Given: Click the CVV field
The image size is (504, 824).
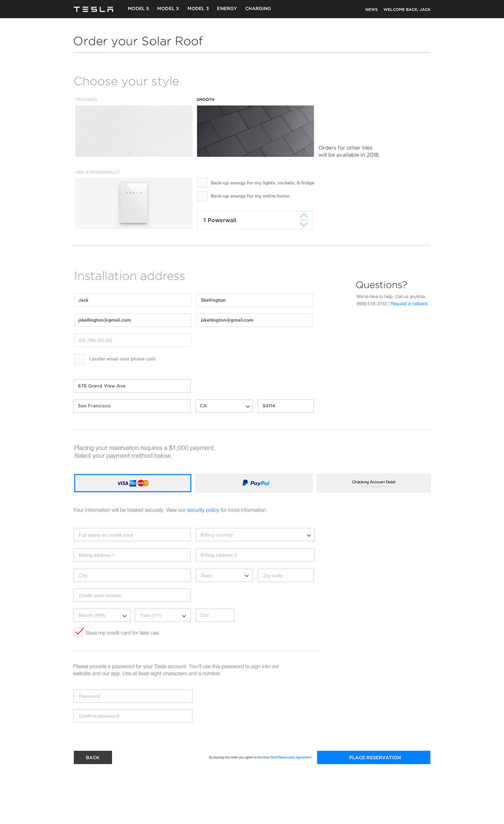Looking at the screenshot, I should click(x=215, y=615).
